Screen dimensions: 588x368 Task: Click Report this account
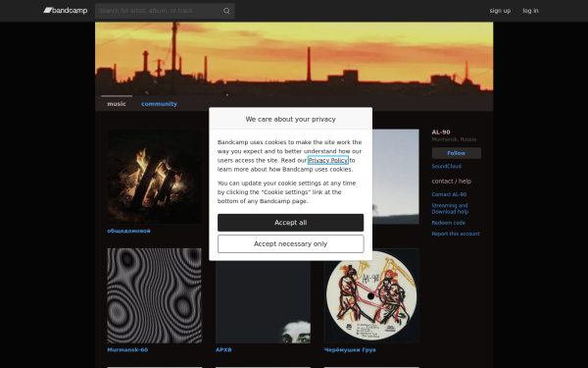point(456,234)
